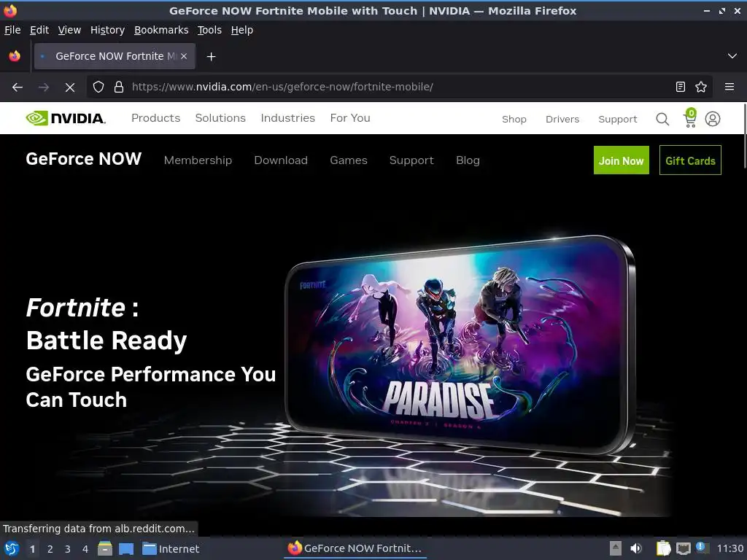Screen dimensions: 747x560
Task: Click the Firefox taskbar window button
Action: pyautogui.click(x=355, y=548)
